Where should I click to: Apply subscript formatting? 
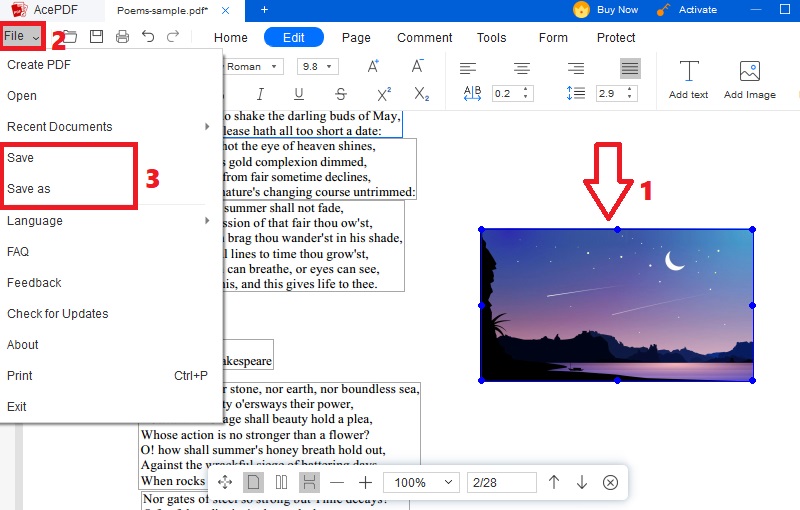421,94
